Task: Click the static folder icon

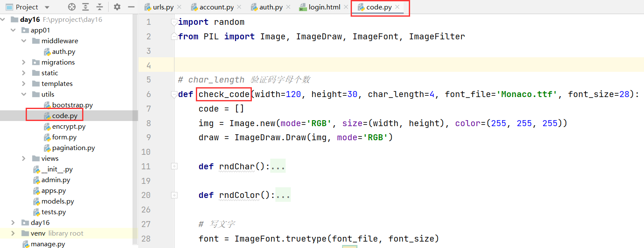Action: coord(35,73)
